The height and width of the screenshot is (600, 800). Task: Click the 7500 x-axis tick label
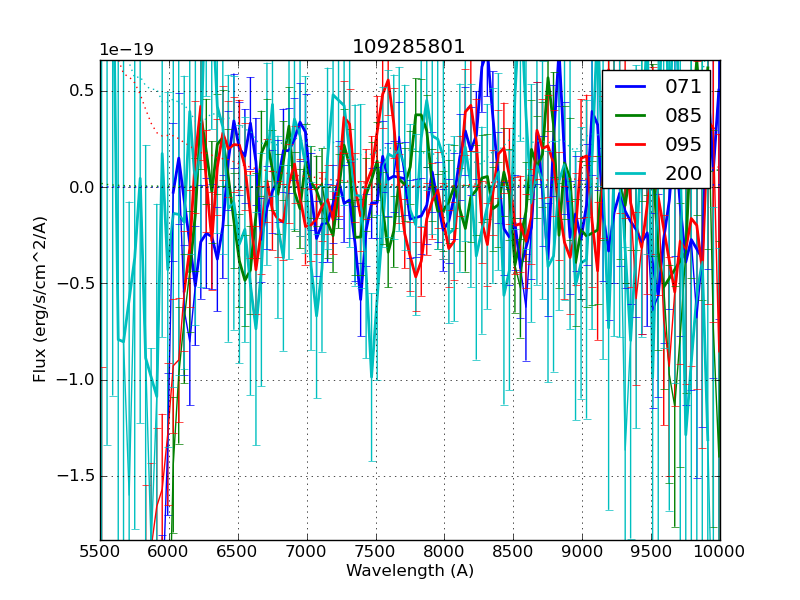[376, 551]
